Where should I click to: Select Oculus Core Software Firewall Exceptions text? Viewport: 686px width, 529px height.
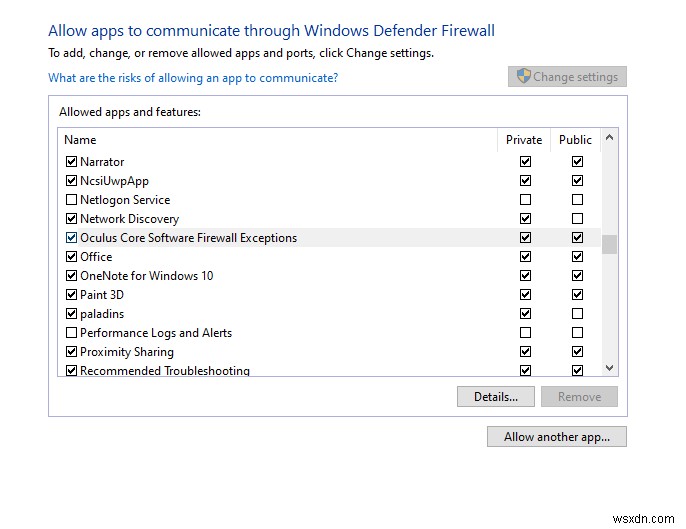tap(189, 238)
